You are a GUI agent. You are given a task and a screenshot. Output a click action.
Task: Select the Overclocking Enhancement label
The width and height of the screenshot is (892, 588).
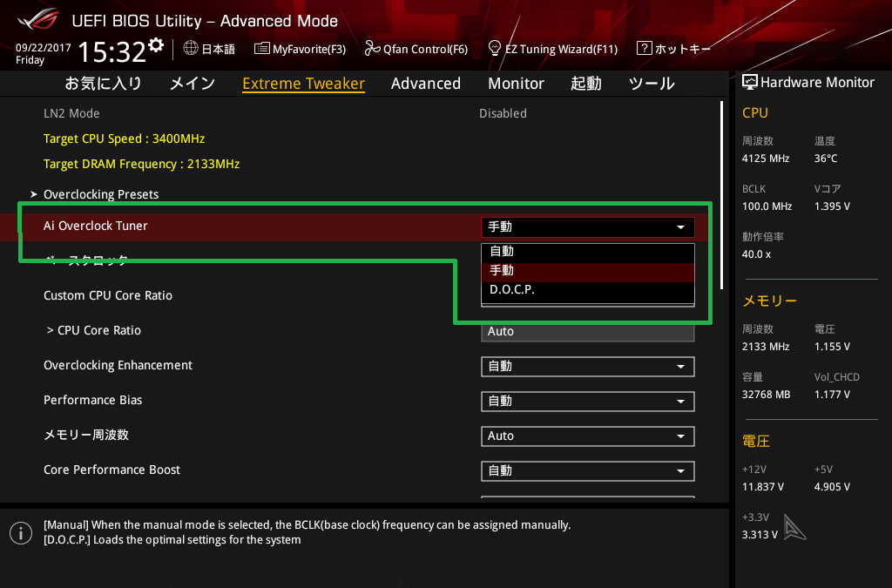(x=118, y=366)
